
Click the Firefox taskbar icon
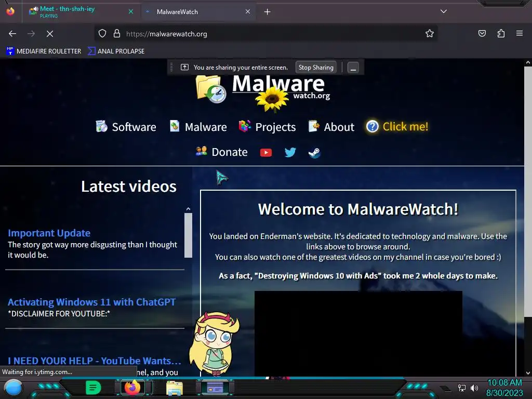[x=132, y=388]
